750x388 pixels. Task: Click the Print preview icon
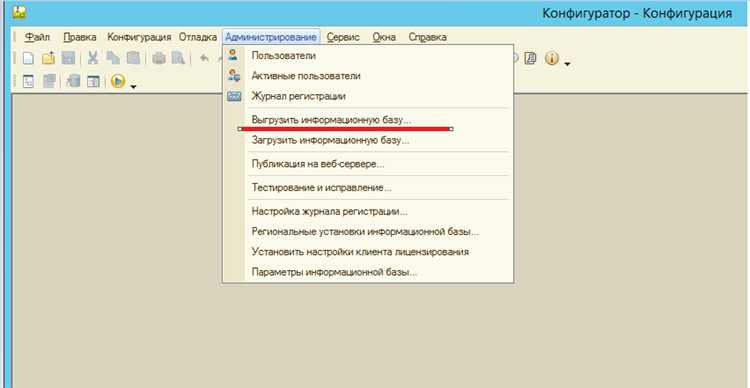point(178,58)
